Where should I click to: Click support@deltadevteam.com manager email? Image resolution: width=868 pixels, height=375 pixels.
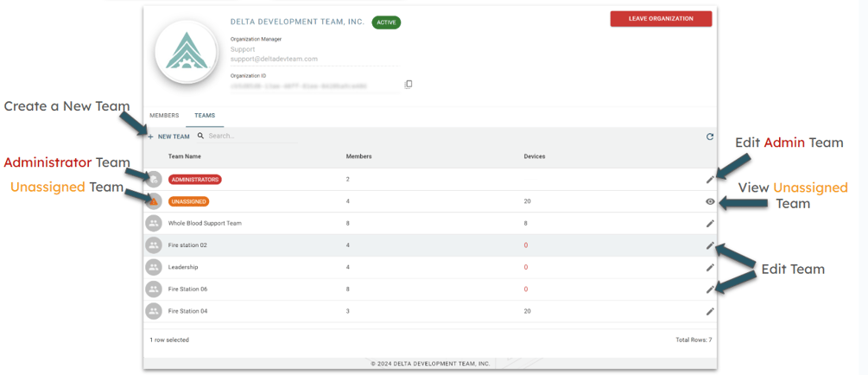tap(274, 59)
